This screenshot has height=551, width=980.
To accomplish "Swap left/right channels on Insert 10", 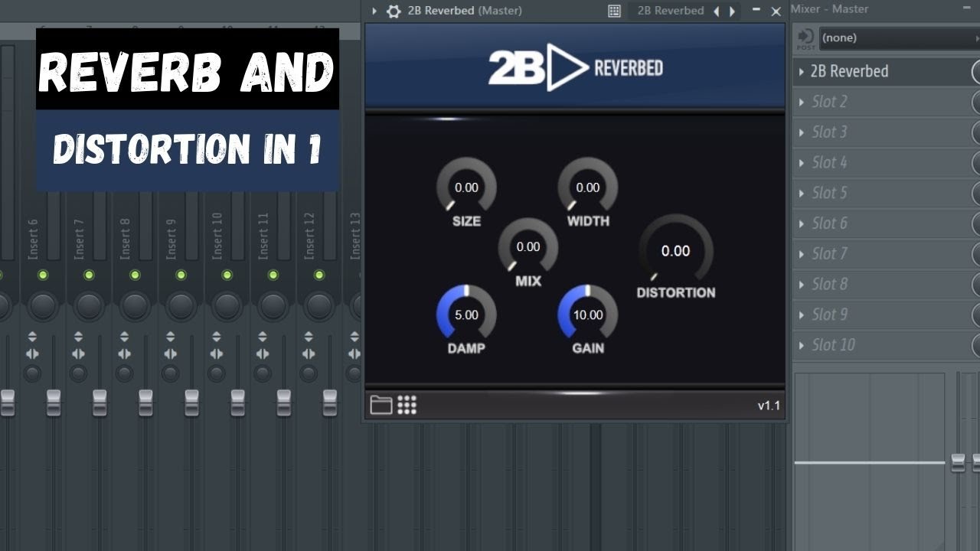I will (217, 354).
